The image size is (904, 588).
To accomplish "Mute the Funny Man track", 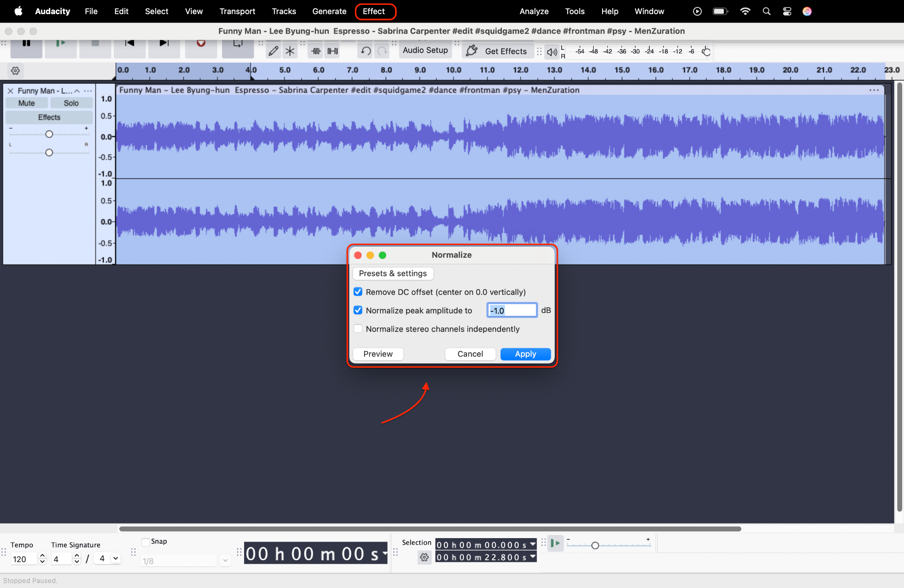I will pos(26,103).
